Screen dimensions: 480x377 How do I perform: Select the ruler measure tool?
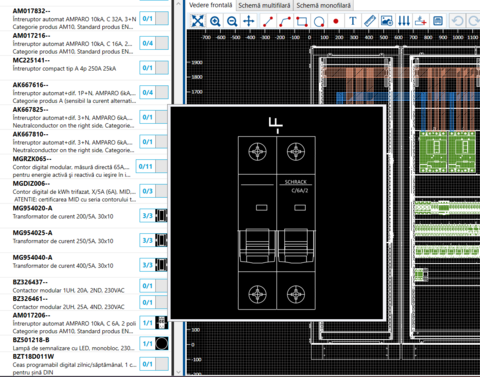[370, 21]
